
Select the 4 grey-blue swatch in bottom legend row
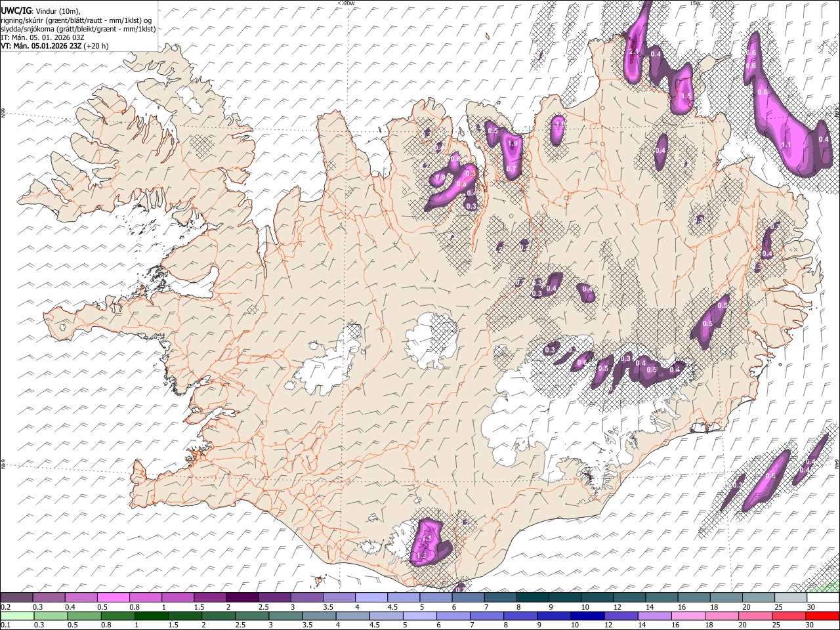click(352, 616)
